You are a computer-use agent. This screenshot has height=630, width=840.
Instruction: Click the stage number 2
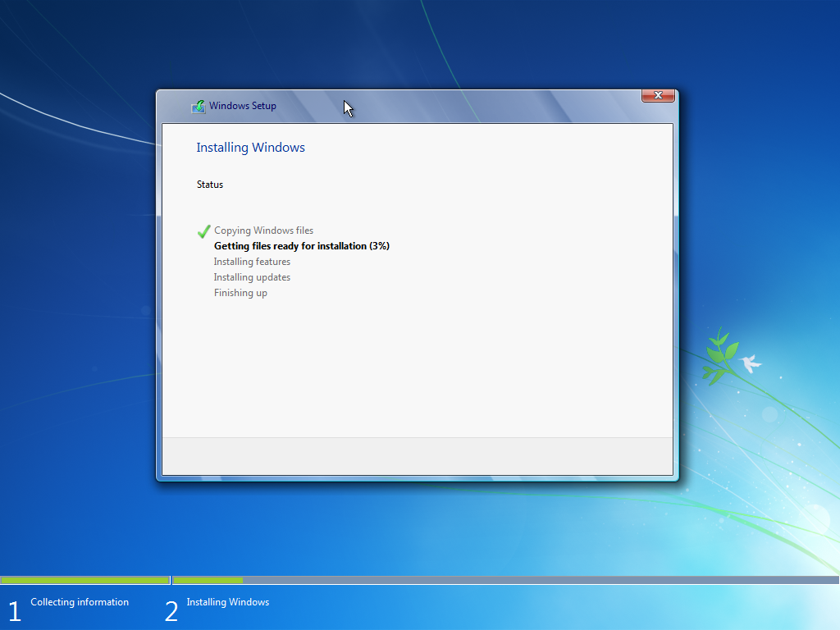pos(171,611)
